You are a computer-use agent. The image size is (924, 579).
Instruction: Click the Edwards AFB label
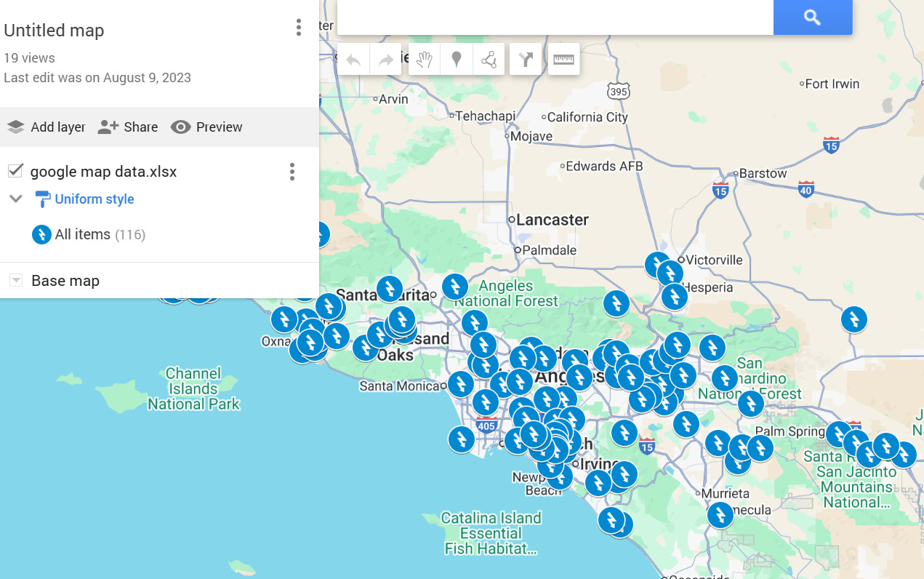pyautogui.click(x=604, y=166)
